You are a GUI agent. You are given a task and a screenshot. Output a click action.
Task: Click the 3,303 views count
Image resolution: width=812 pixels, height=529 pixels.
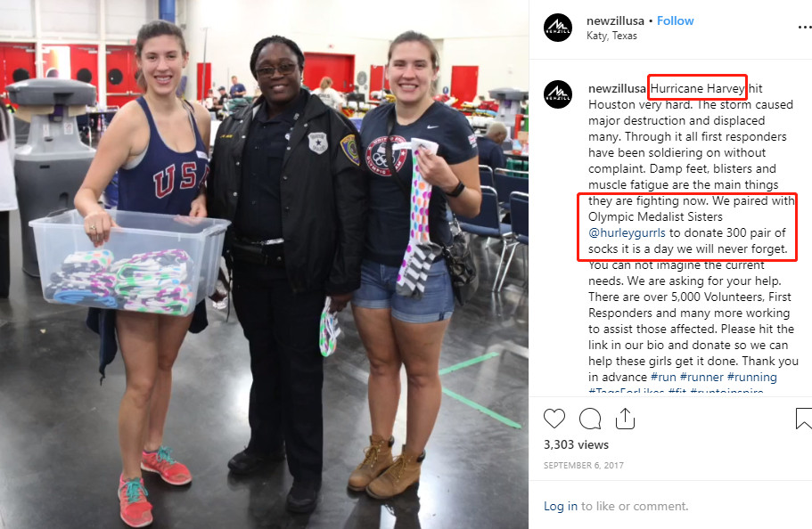pos(576,444)
